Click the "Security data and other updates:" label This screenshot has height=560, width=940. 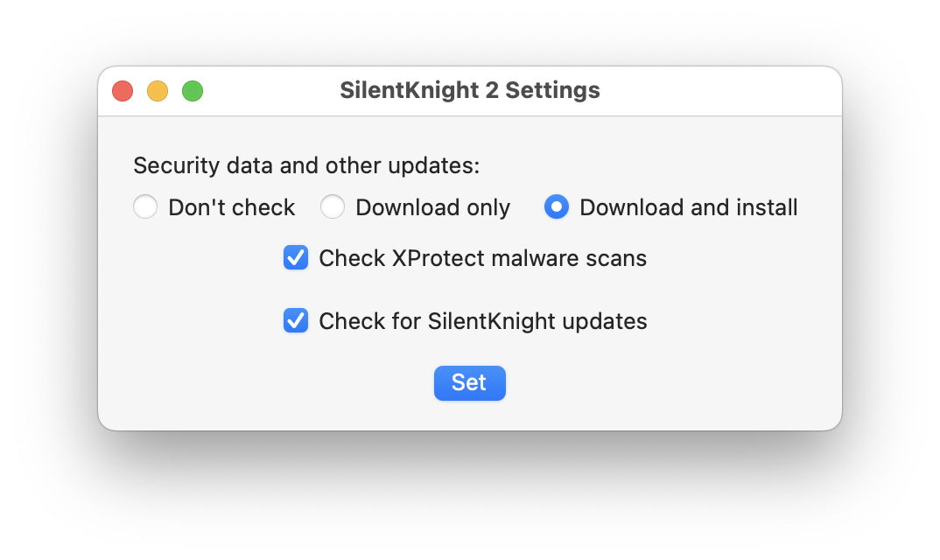click(306, 165)
